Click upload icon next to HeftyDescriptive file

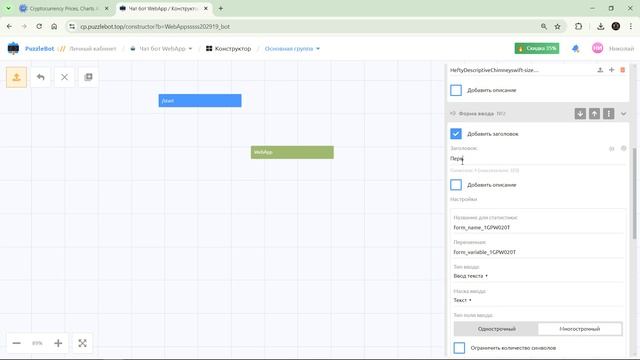(600, 70)
